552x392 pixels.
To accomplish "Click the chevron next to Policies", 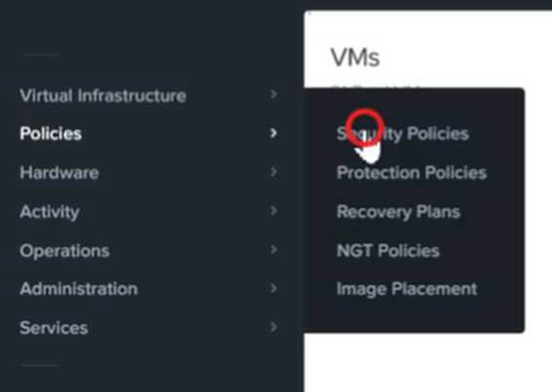I will coord(274,133).
